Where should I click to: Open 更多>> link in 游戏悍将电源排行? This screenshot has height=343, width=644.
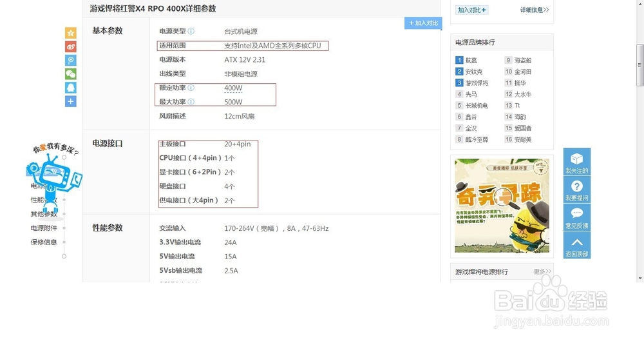542,271
